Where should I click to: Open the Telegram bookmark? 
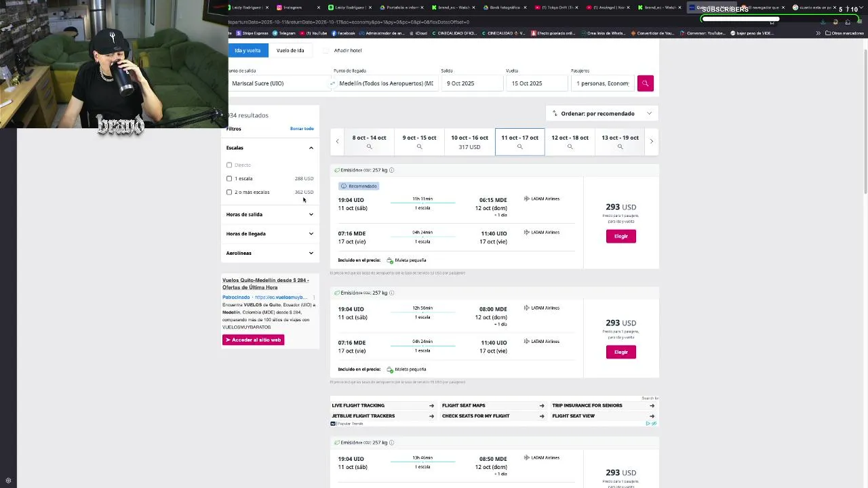(x=284, y=33)
